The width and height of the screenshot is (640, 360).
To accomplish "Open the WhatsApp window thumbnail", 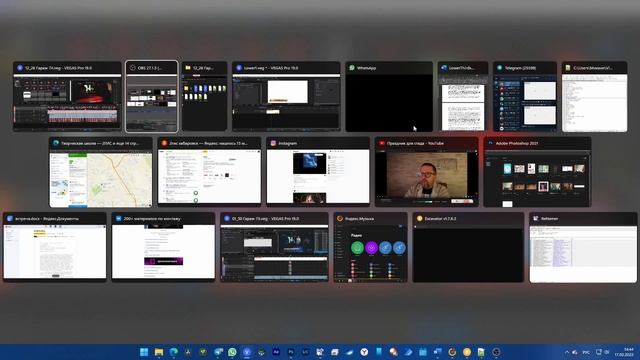I will (389, 96).
